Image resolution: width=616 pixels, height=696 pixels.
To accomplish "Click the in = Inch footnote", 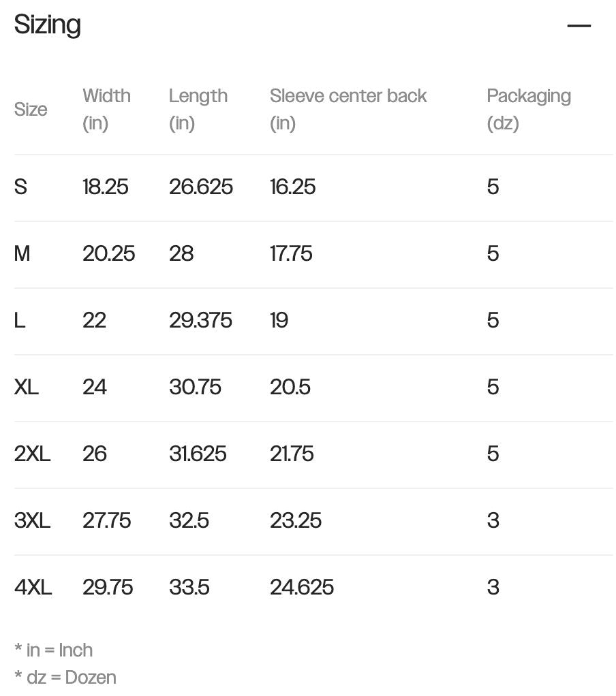I will coord(54,650).
